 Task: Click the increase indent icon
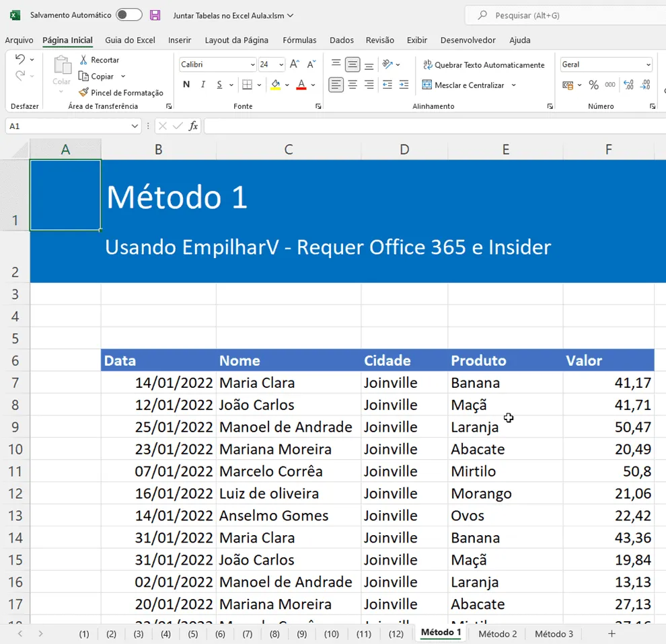pyautogui.click(x=404, y=85)
